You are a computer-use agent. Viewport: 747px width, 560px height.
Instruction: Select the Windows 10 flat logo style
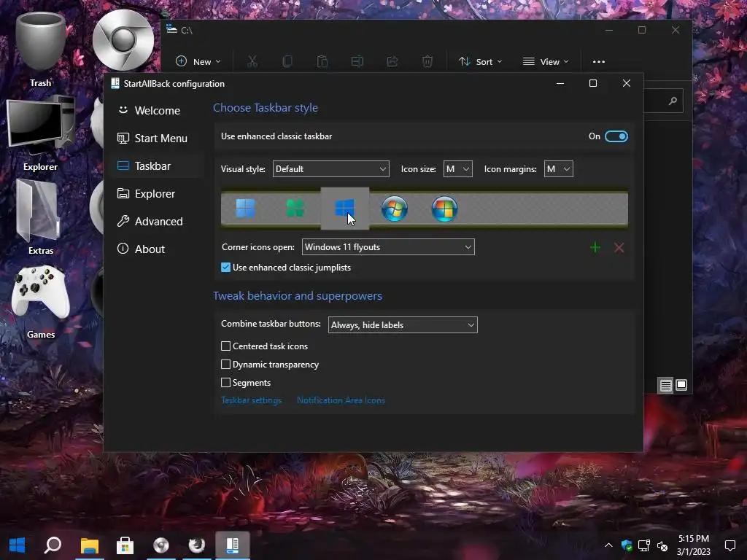(x=345, y=209)
